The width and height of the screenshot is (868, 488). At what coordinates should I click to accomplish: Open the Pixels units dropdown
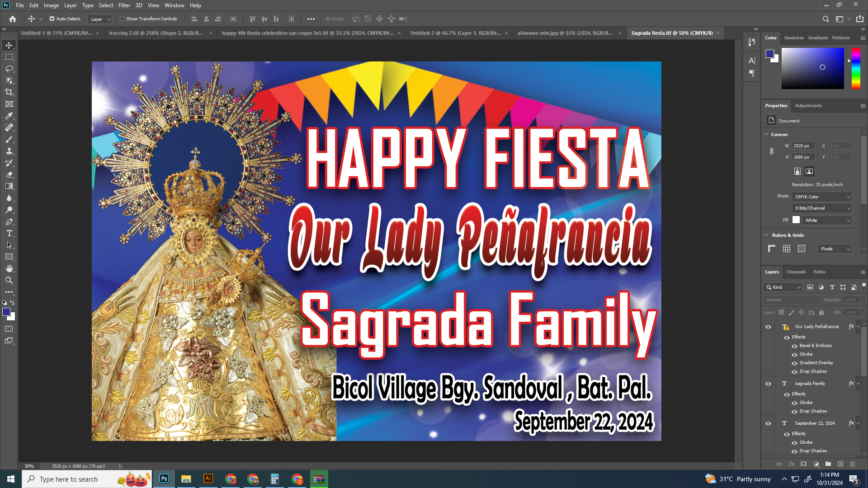(x=835, y=249)
